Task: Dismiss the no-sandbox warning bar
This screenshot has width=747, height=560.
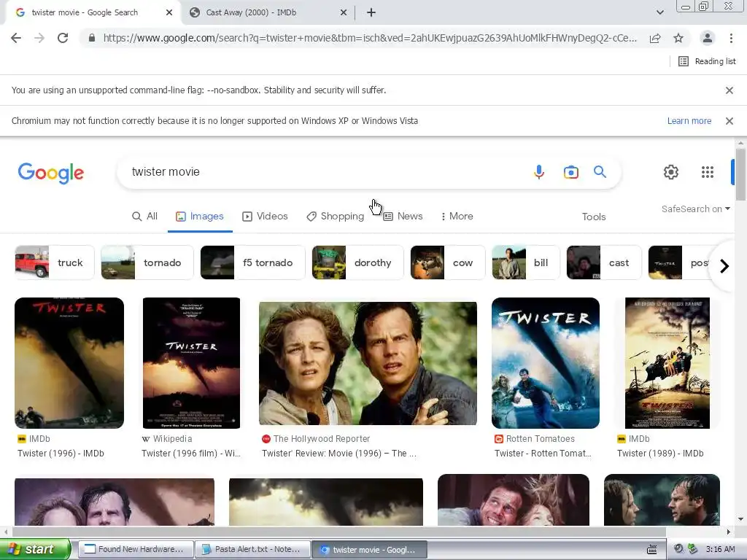Action: 729,90
